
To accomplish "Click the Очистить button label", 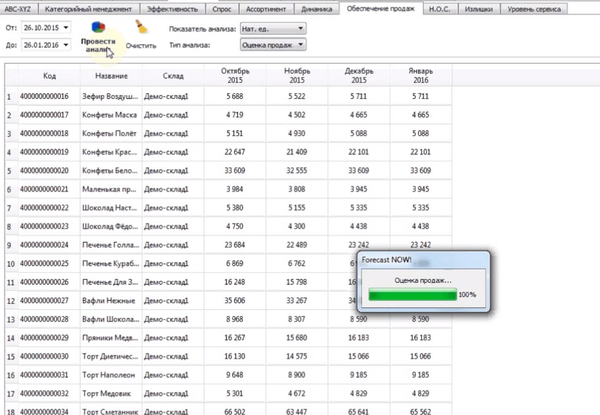I will 141,46.
